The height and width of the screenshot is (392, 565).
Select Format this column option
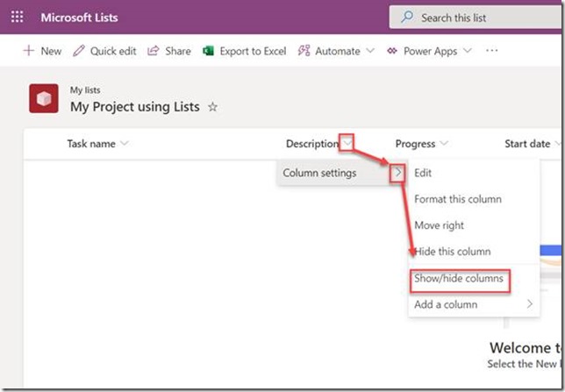pos(457,199)
